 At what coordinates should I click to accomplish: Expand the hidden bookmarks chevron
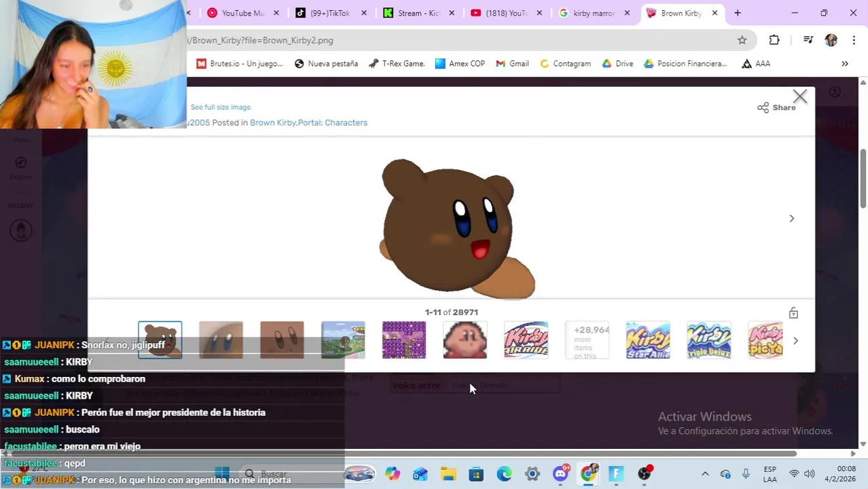(x=845, y=63)
